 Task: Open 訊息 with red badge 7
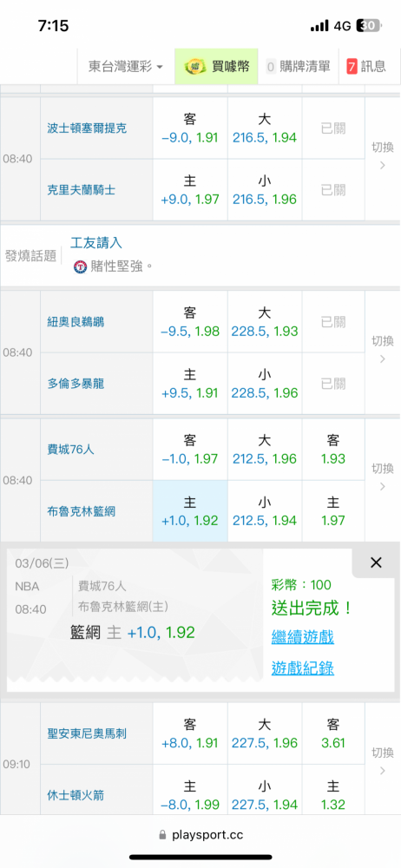pos(366,67)
